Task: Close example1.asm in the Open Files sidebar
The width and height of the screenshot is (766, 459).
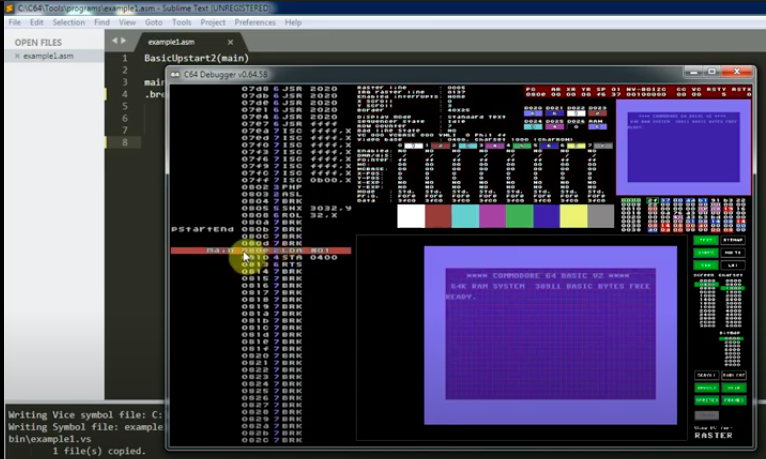Action: 17,57
